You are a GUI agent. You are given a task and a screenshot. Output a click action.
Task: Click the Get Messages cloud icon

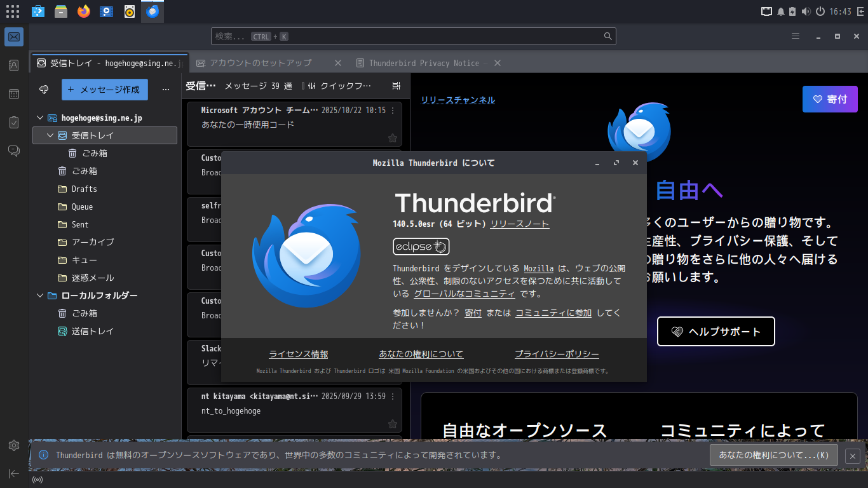pyautogui.click(x=44, y=90)
